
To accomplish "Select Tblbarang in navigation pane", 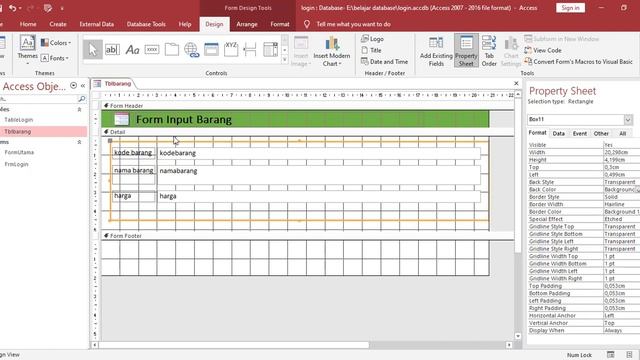I will [x=18, y=131].
